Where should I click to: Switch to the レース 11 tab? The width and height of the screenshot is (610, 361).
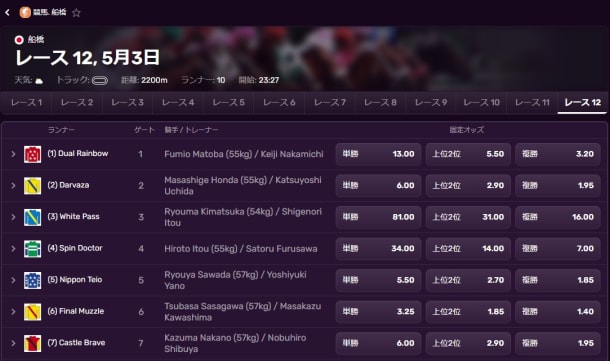coord(532,103)
